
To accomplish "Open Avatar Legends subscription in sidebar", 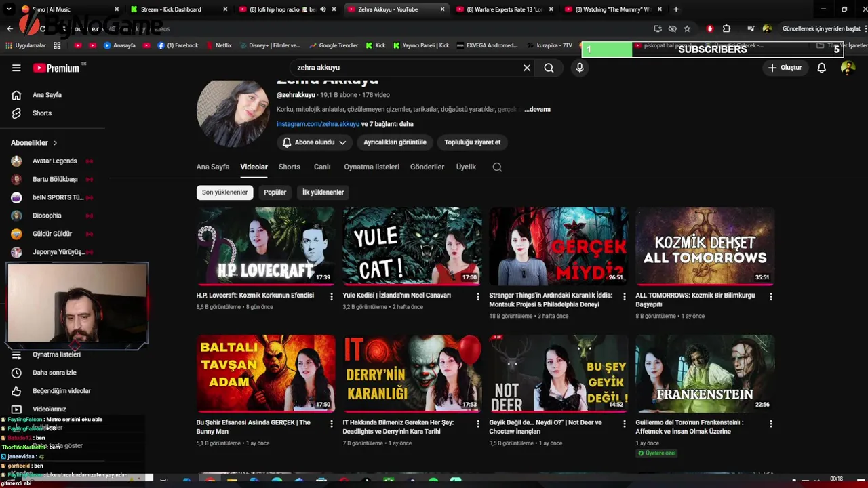I will (53, 161).
